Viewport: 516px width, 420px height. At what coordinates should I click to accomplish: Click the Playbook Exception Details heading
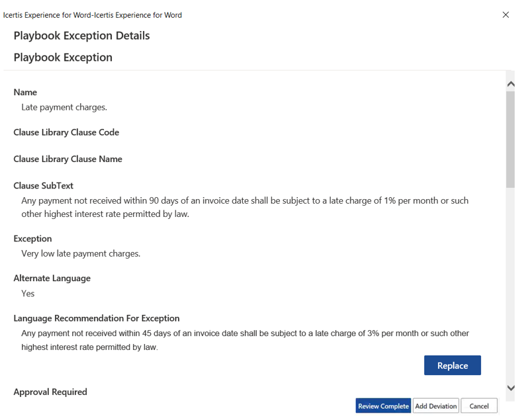tap(81, 36)
